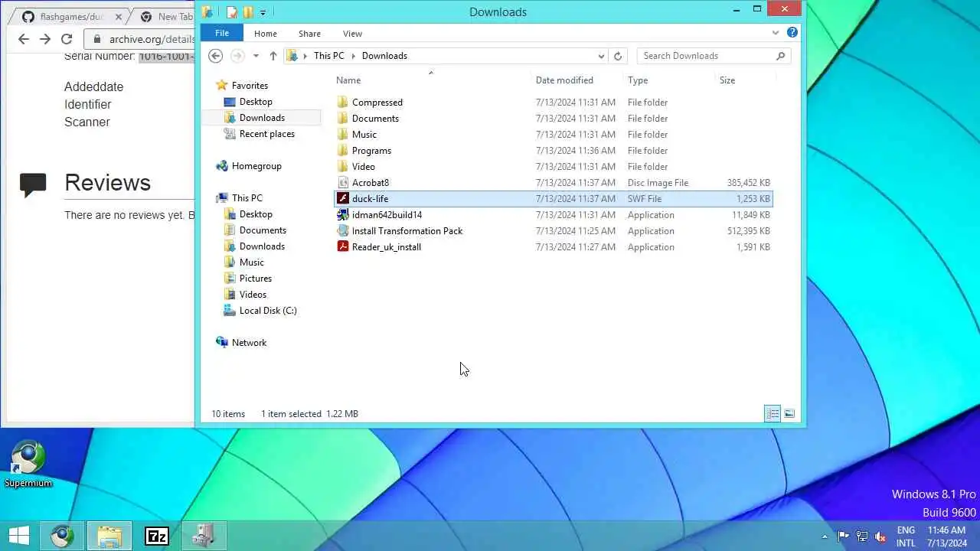This screenshot has width=980, height=551.
Task: Open the Windows Start button
Action: pos(18,536)
